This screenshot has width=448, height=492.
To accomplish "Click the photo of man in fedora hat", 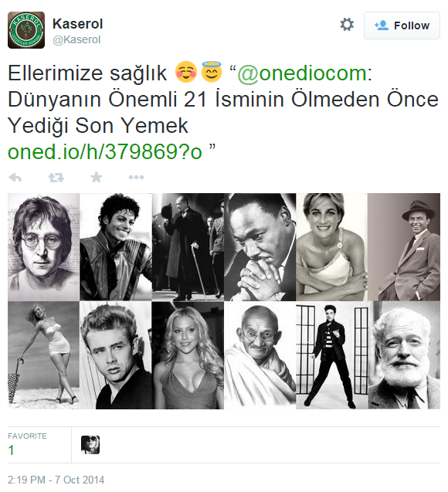I will [404, 247].
